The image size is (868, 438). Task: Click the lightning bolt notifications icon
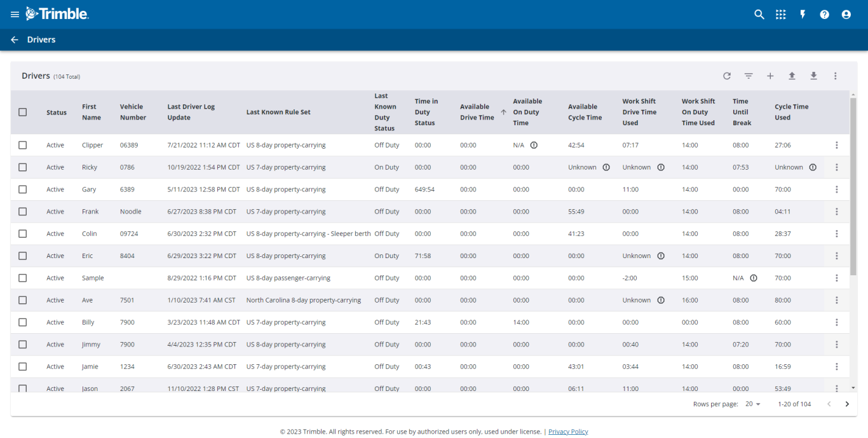click(803, 14)
